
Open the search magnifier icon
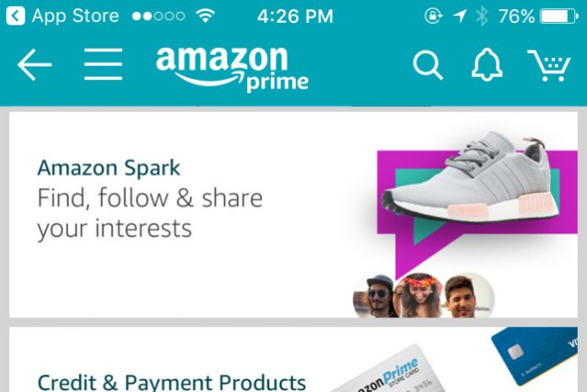[x=428, y=66]
